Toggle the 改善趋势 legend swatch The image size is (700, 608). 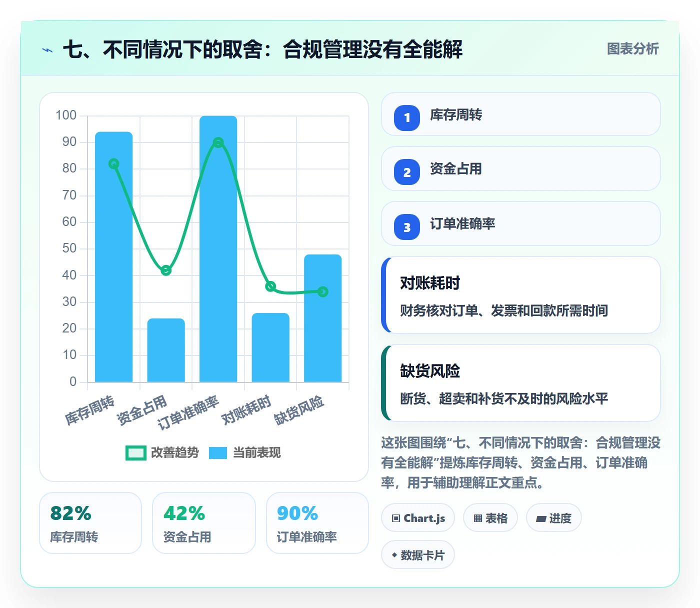tap(135, 452)
